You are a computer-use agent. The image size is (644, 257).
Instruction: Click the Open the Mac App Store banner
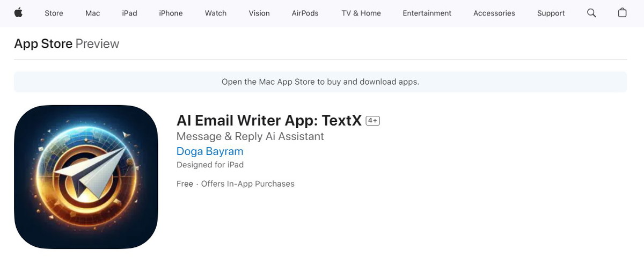(320, 82)
